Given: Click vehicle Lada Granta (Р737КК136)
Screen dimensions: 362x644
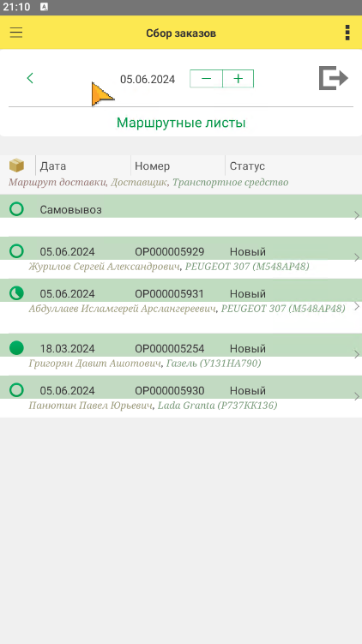Looking at the screenshot, I should (217, 406).
